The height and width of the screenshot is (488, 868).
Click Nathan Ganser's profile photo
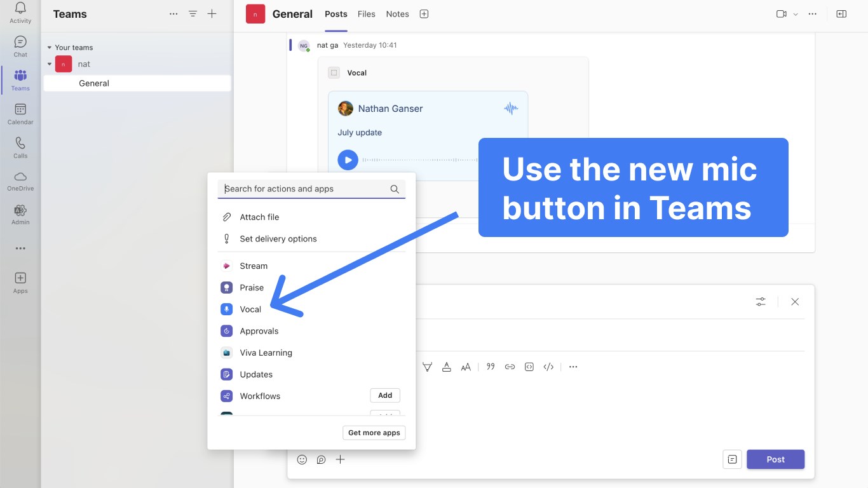click(345, 109)
